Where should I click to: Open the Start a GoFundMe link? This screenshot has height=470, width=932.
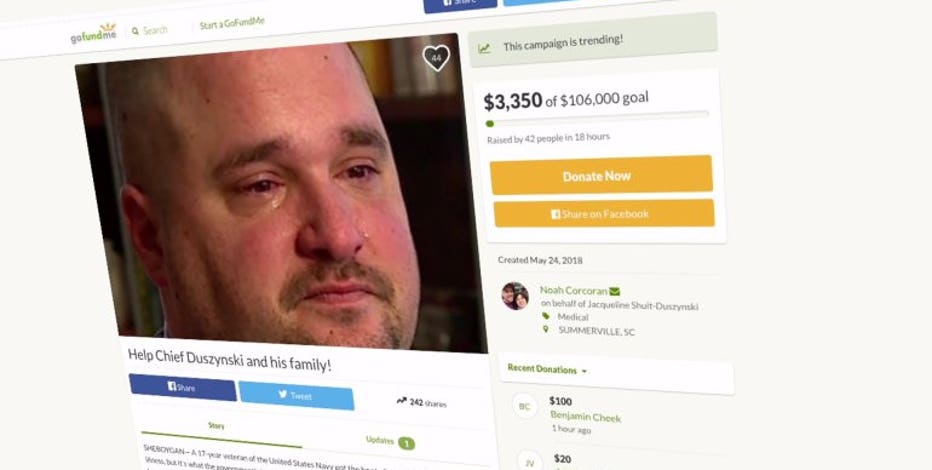click(x=232, y=24)
